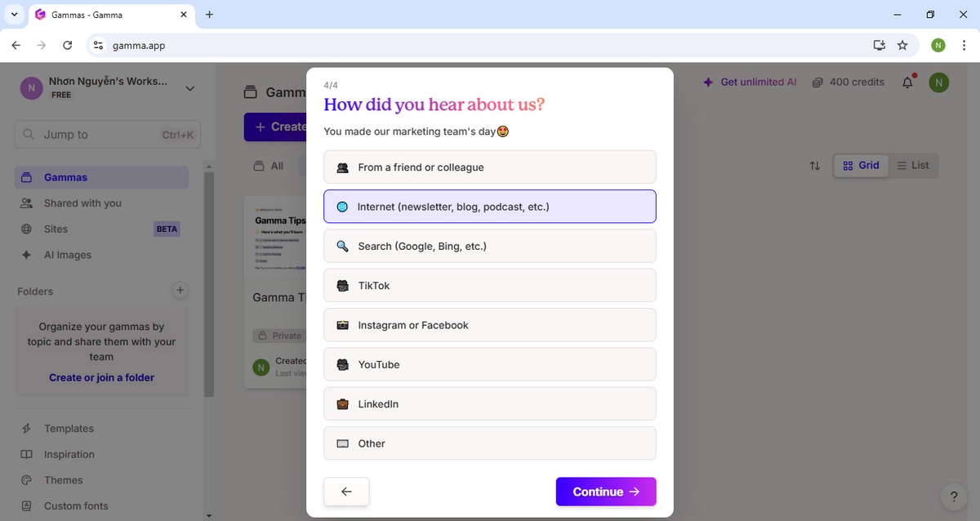Click the browser forward arrow
Image resolution: width=980 pixels, height=521 pixels.
(42, 46)
